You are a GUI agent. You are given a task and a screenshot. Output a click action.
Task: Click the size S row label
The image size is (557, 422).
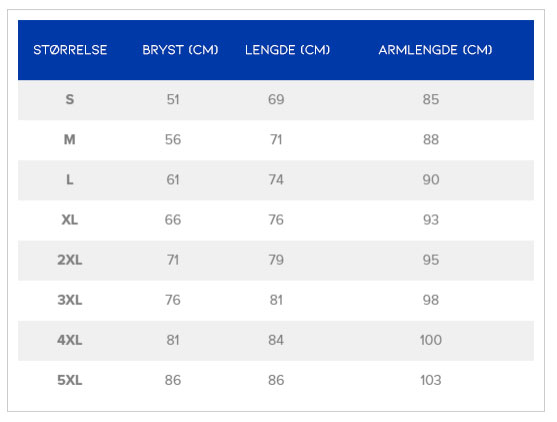(x=70, y=99)
